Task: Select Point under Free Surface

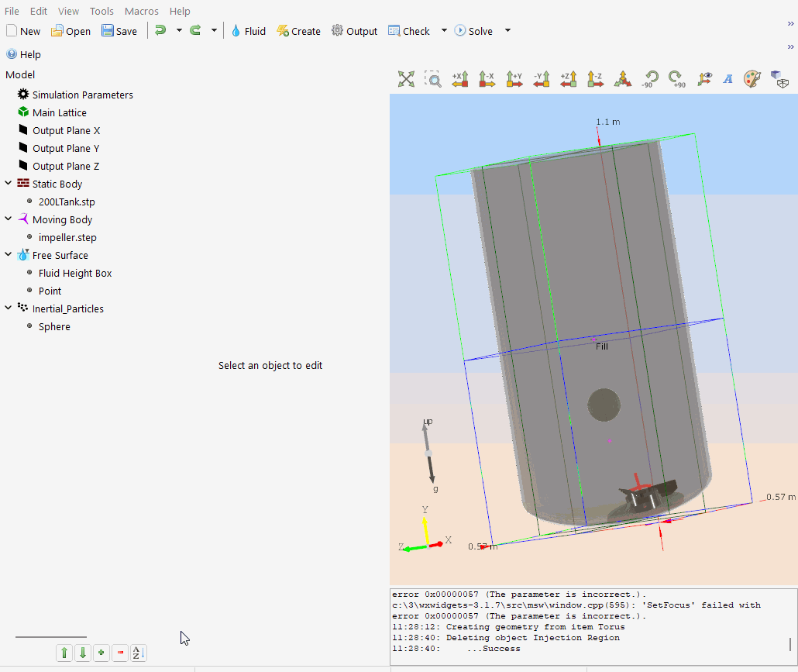Action: pos(50,291)
